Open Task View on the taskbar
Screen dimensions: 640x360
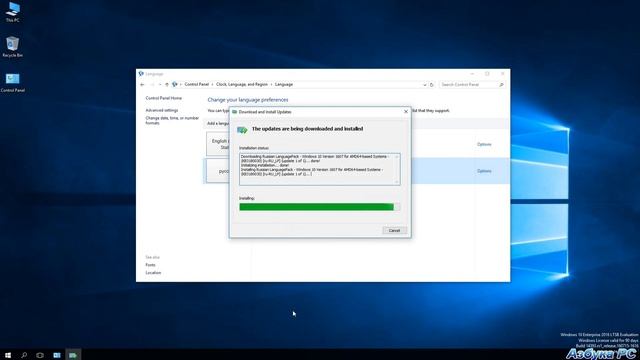click(x=40, y=355)
